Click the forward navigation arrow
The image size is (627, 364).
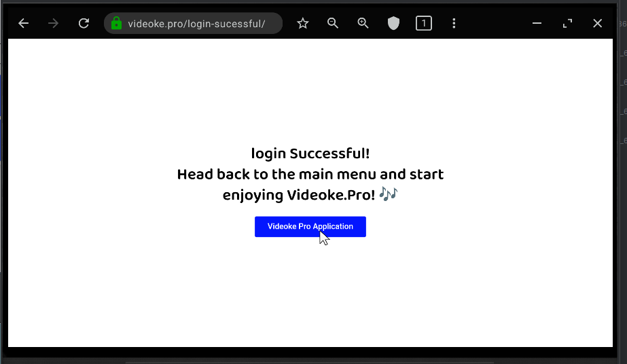point(53,24)
